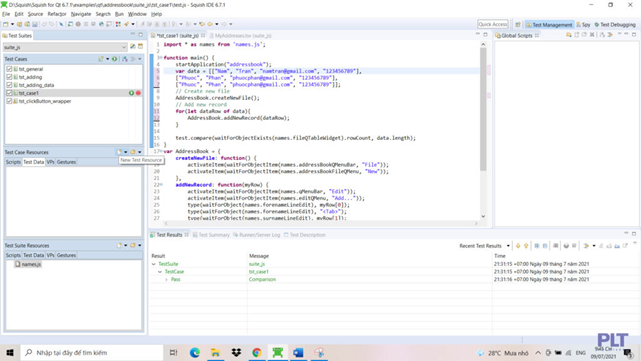This screenshot has width=641, height=361.
Task: Open Google Chrome from the taskbar
Action: pos(257,352)
